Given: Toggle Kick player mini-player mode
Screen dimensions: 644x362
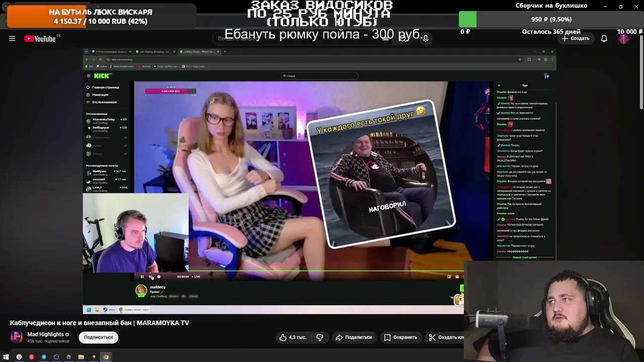Looking at the screenshot, I should coord(449,277).
